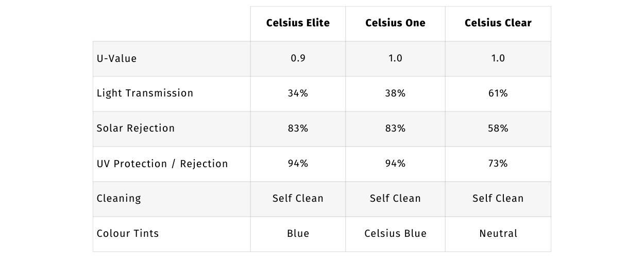644x258 pixels.
Task: Click the Celsius Blue tint cell
Action: pyautogui.click(x=395, y=234)
